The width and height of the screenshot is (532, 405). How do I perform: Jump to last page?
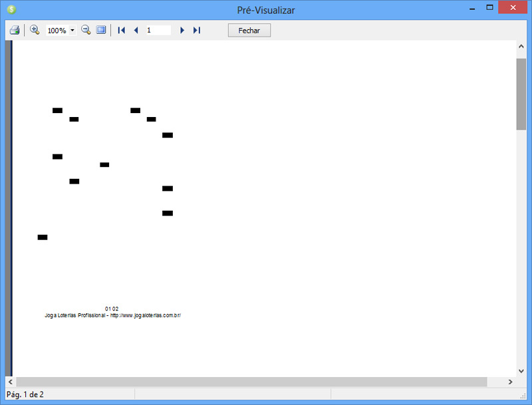[197, 30]
